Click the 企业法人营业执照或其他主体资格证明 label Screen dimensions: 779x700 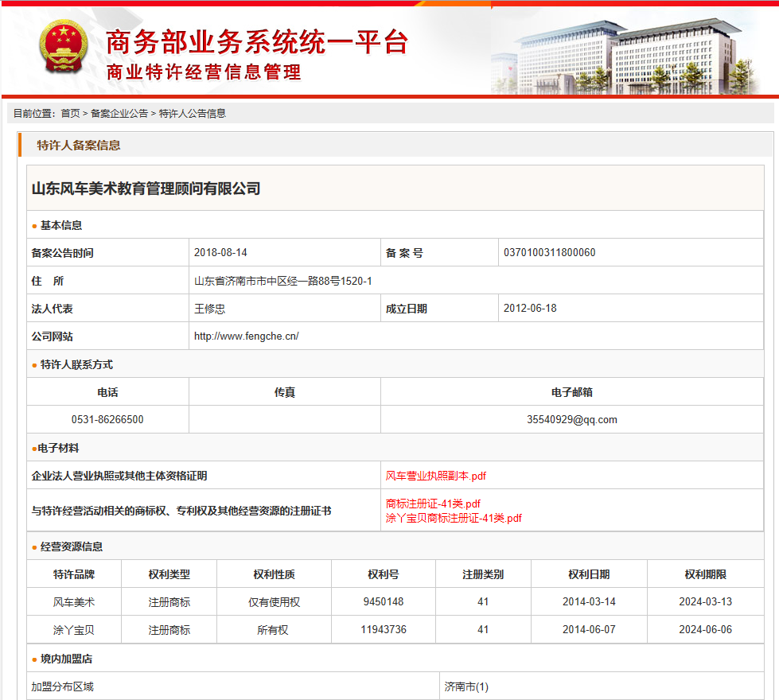(119, 476)
